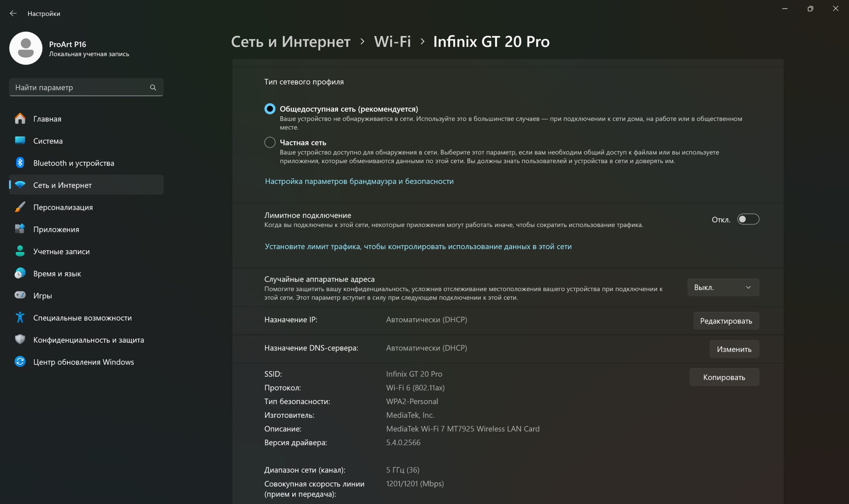
Task: Click the Копировать button
Action: pos(724,377)
